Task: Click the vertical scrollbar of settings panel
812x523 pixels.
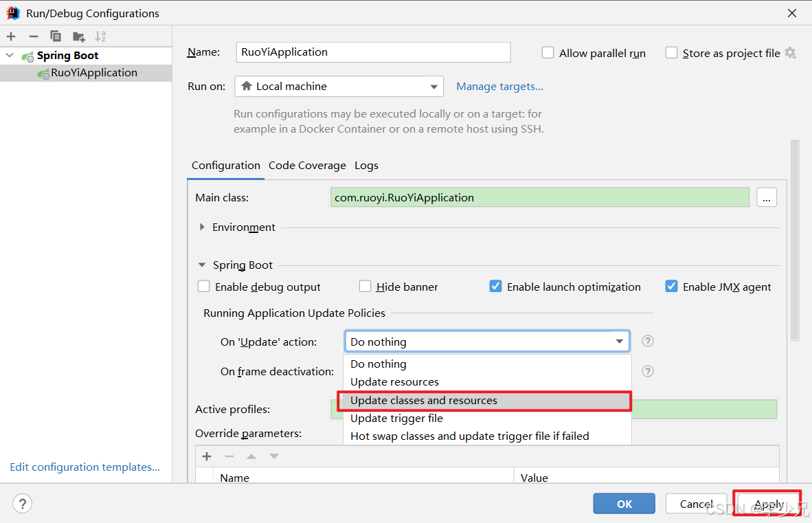Action: (x=795, y=241)
